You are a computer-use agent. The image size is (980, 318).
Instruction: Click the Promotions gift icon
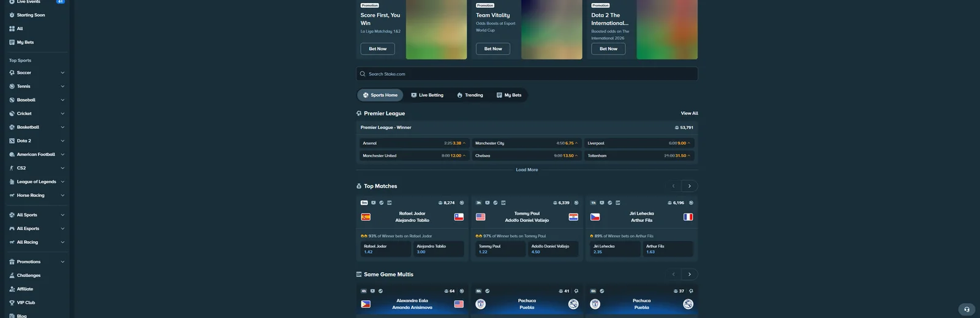click(12, 262)
